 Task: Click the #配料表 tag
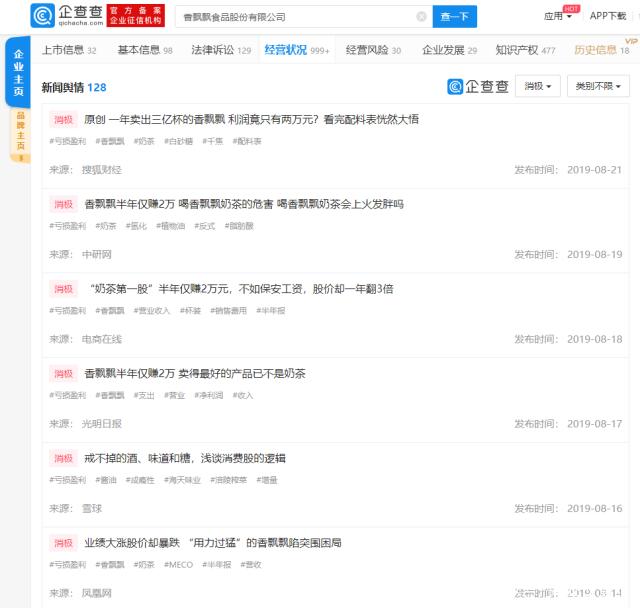[x=247, y=141]
